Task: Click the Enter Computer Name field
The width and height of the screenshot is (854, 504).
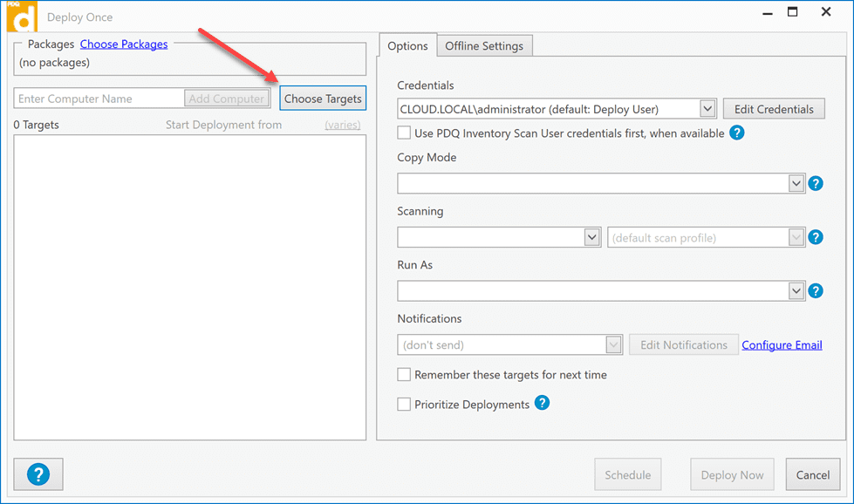Action: point(99,99)
